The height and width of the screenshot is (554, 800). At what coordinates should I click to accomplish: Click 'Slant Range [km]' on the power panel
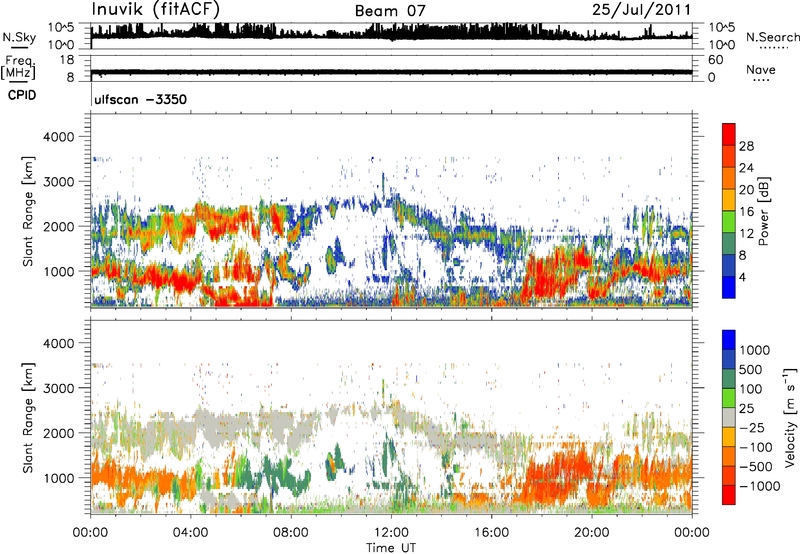click(28, 212)
